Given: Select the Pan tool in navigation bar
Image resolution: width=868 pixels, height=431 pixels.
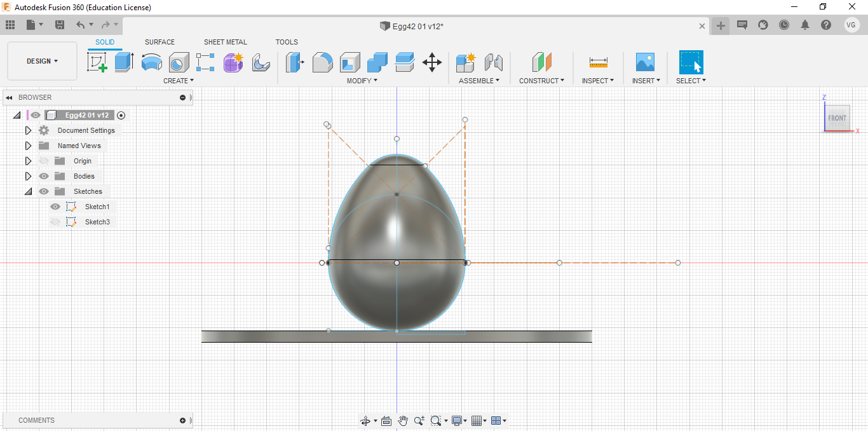Looking at the screenshot, I should pos(403,420).
